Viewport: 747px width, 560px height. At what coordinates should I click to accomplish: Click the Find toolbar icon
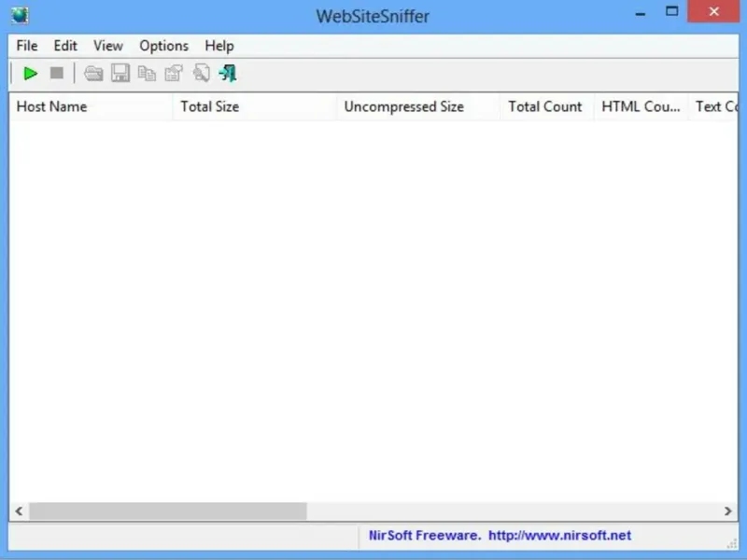[x=201, y=74]
